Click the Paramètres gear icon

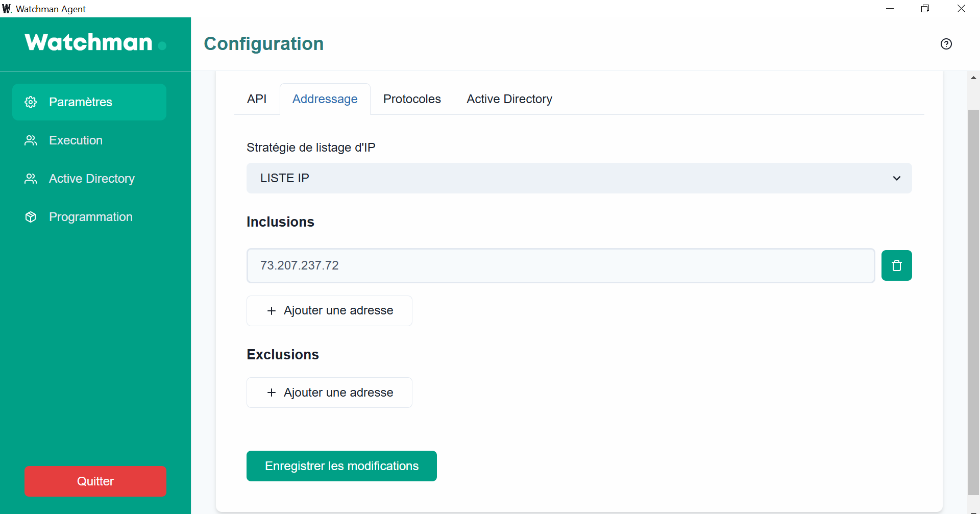pyautogui.click(x=31, y=102)
